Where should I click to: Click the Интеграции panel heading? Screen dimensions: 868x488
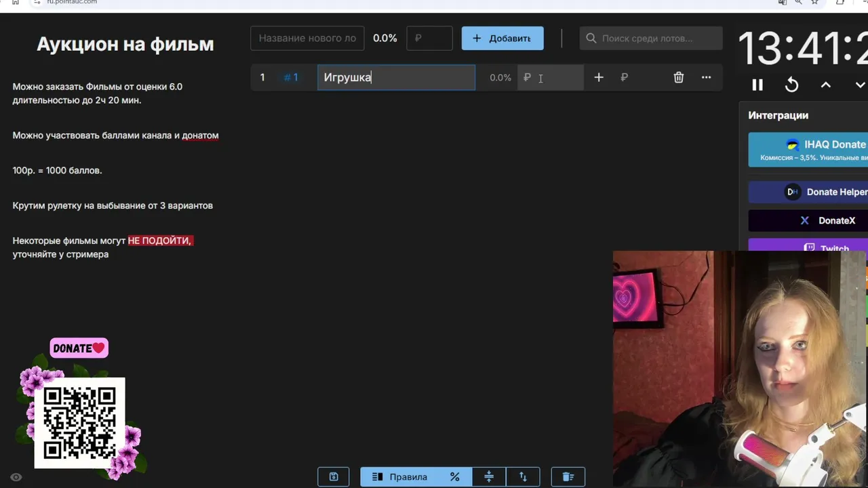click(778, 115)
